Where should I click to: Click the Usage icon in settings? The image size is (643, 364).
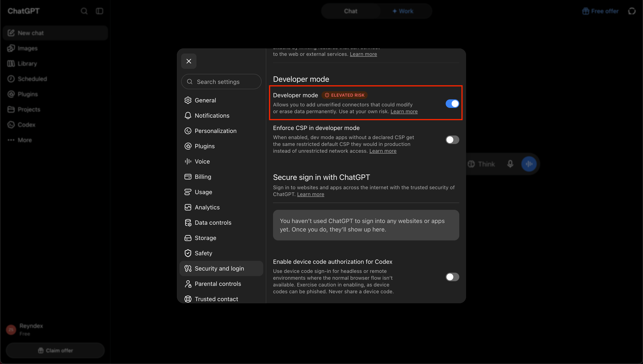click(x=188, y=192)
